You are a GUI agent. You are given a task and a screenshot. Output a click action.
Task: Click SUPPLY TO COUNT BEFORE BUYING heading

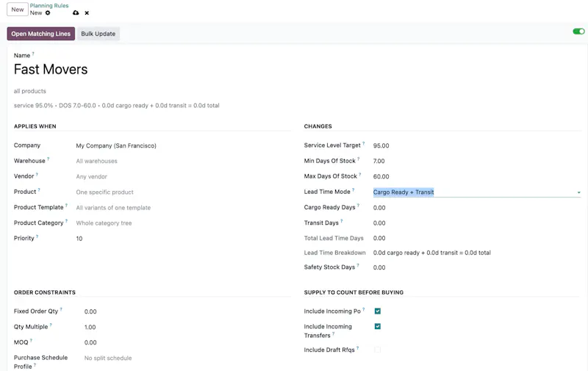pos(354,292)
